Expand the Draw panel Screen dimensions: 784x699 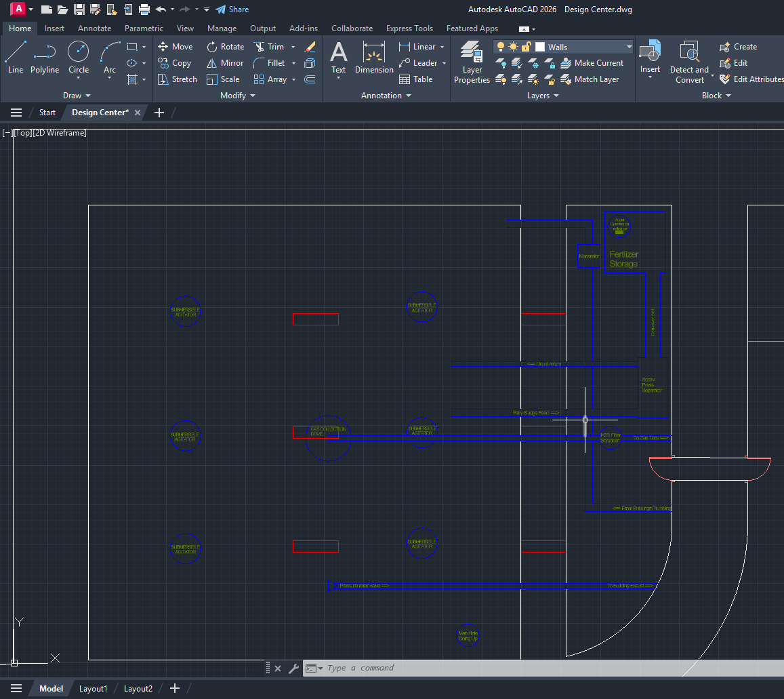pos(77,95)
